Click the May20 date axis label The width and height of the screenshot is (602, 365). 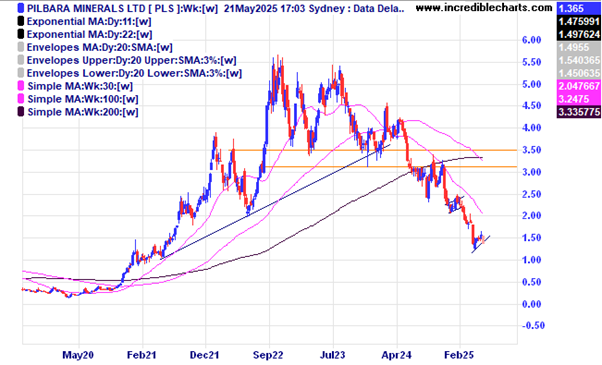click(78, 355)
